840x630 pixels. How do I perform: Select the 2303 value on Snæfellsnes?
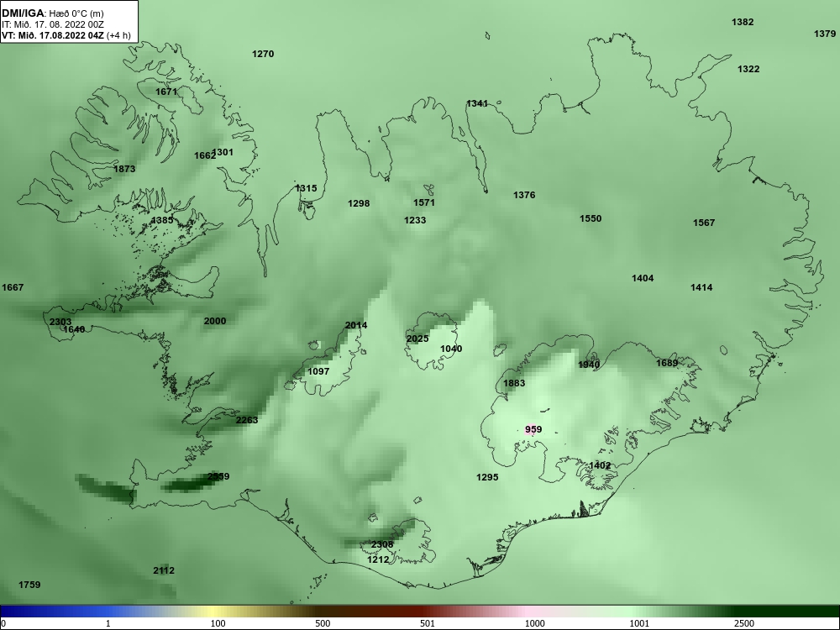[x=60, y=322]
